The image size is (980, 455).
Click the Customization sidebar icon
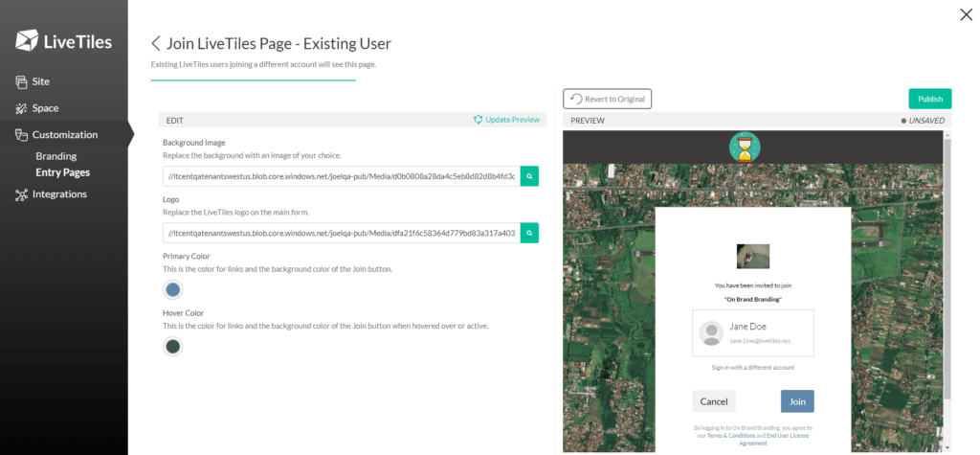pyautogui.click(x=21, y=134)
